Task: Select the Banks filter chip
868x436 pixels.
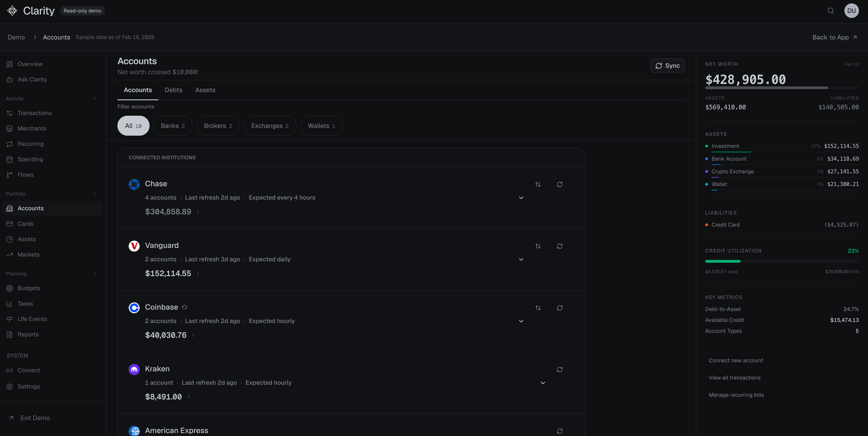Action: coord(172,126)
